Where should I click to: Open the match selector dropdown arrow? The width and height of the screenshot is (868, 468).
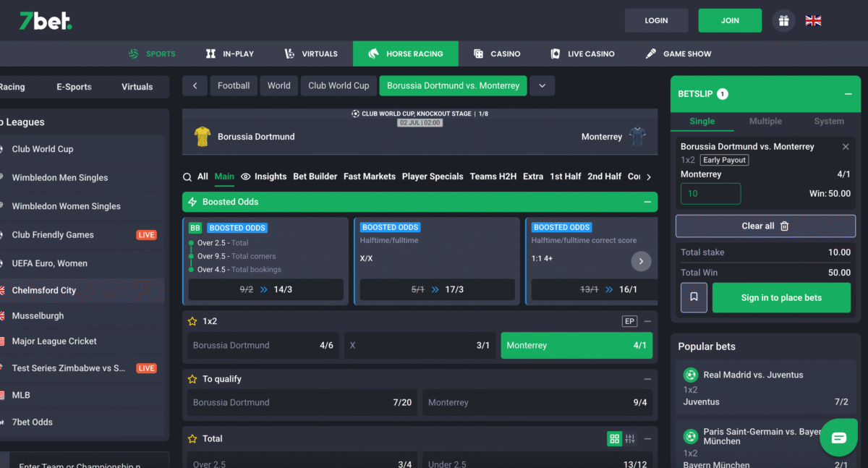click(542, 85)
